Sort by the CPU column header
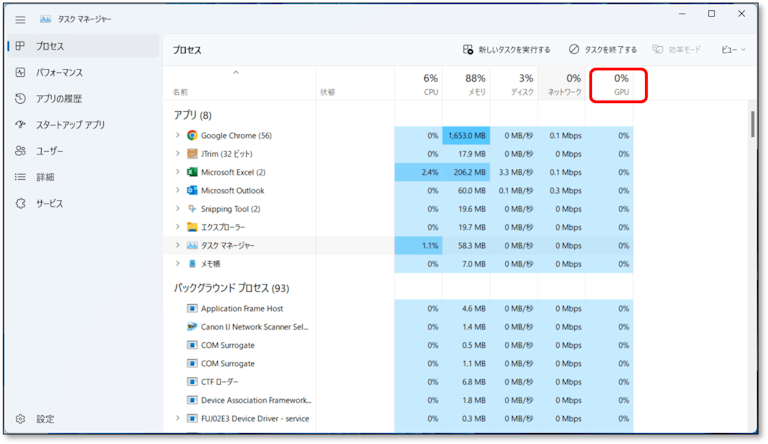The height and width of the screenshot is (444, 768). pyautogui.click(x=418, y=84)
